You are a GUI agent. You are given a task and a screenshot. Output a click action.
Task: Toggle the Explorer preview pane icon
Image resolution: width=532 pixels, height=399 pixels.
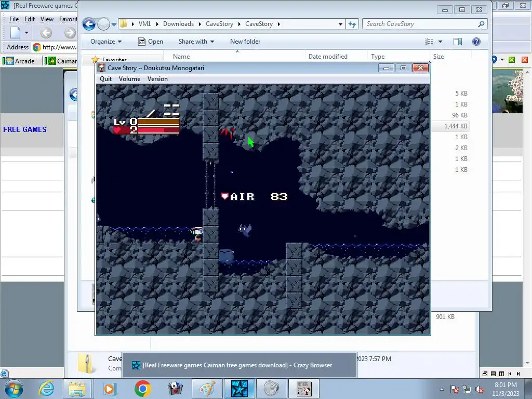pos(458,42)
